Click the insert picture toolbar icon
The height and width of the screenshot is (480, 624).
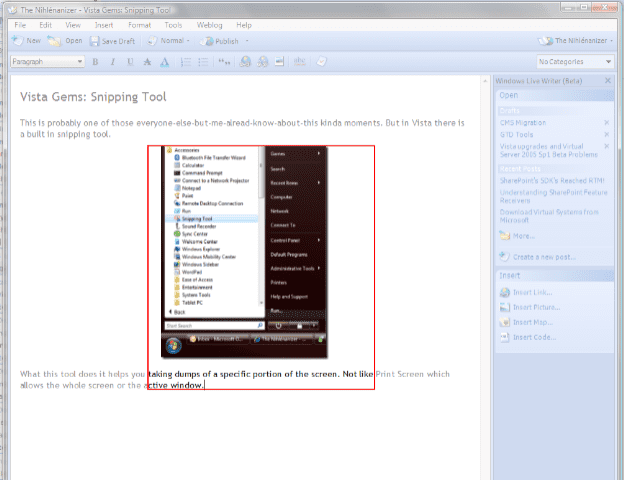[x=279, y=61]
